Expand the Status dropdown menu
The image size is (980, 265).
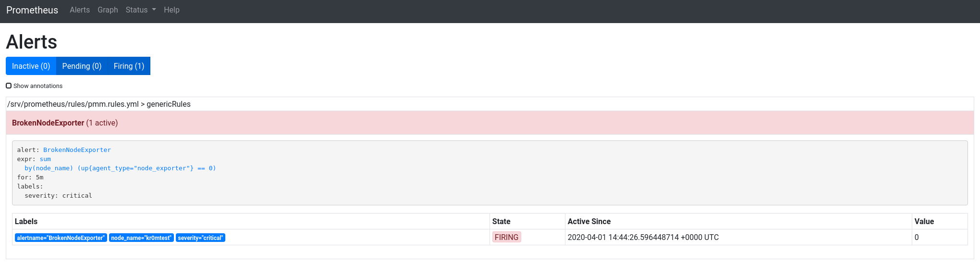pyautogui.click(x=140, y=10)
